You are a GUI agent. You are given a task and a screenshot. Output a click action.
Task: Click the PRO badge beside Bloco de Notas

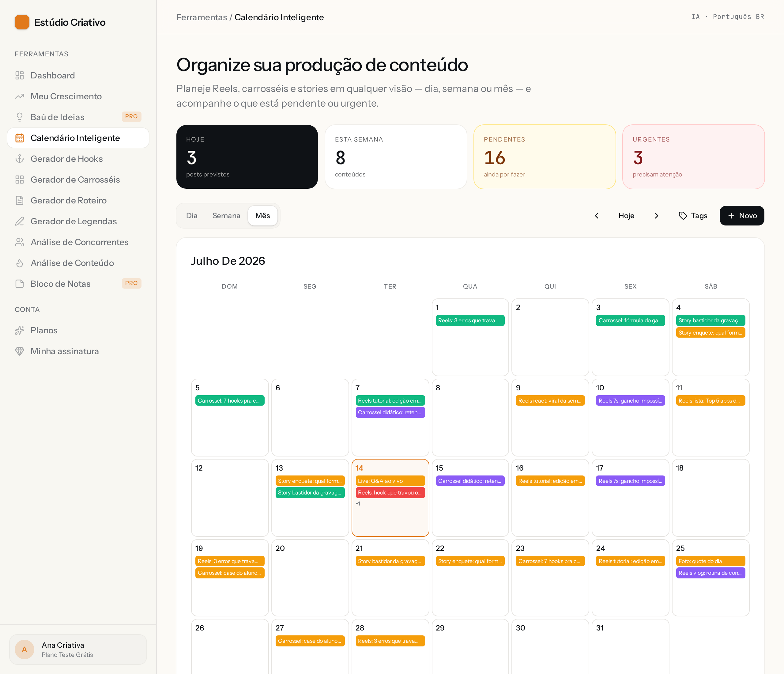point(131,283)
